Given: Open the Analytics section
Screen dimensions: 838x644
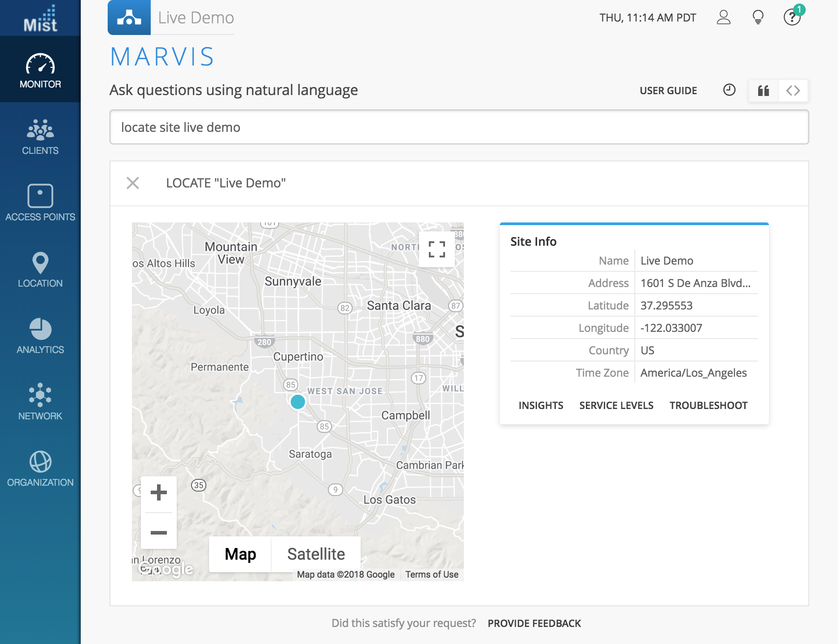Looking at the screenshot, I should point(40,335).
